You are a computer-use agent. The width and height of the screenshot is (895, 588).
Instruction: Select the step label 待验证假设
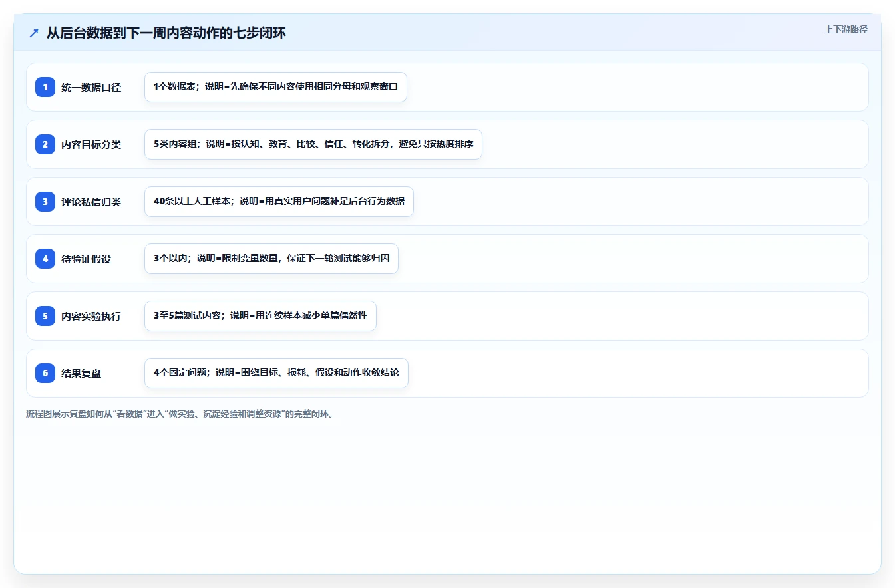click(x=87, y=259)
